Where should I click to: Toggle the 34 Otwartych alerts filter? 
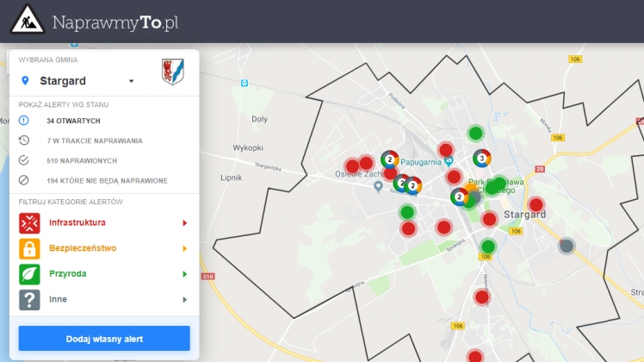click(73, 121)
